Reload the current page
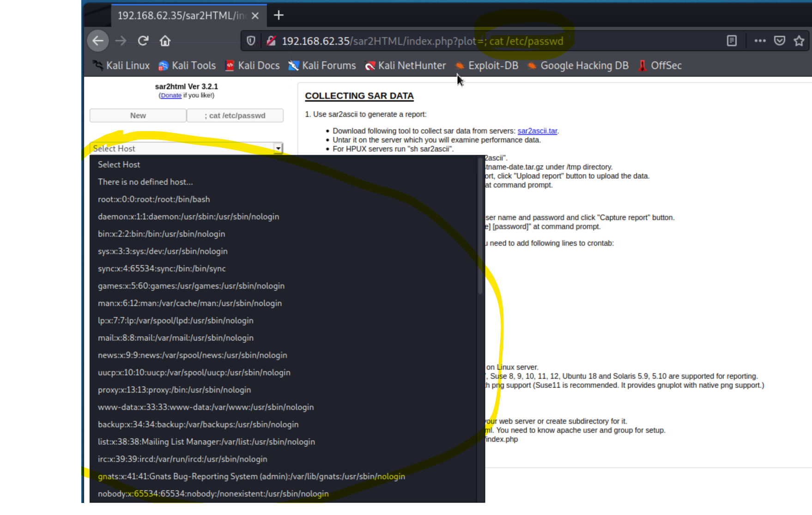Image resolution: width=812 pixels, height=515 pixels. click(x=143, y=41)
